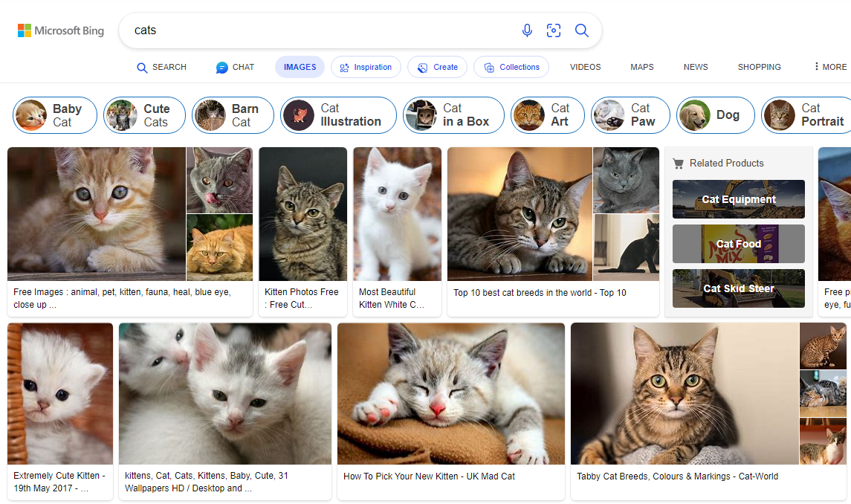Switch to the NEWS tab

(x=695, y=67)
